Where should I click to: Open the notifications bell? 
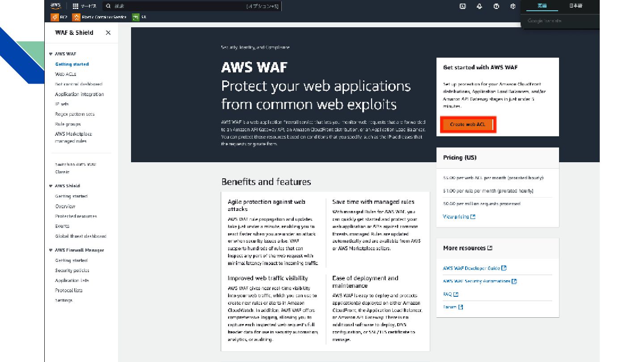[479, 6]
